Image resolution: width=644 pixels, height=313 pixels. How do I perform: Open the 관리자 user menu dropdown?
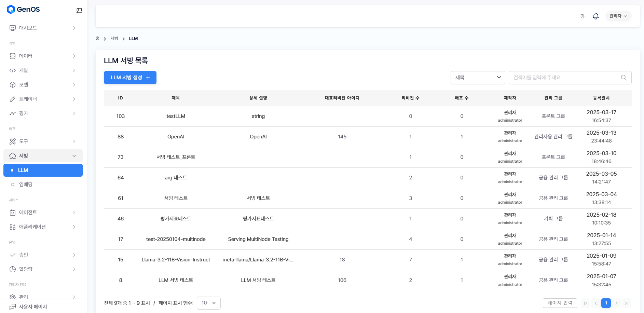pyautogui.click(x=618, y=16)
